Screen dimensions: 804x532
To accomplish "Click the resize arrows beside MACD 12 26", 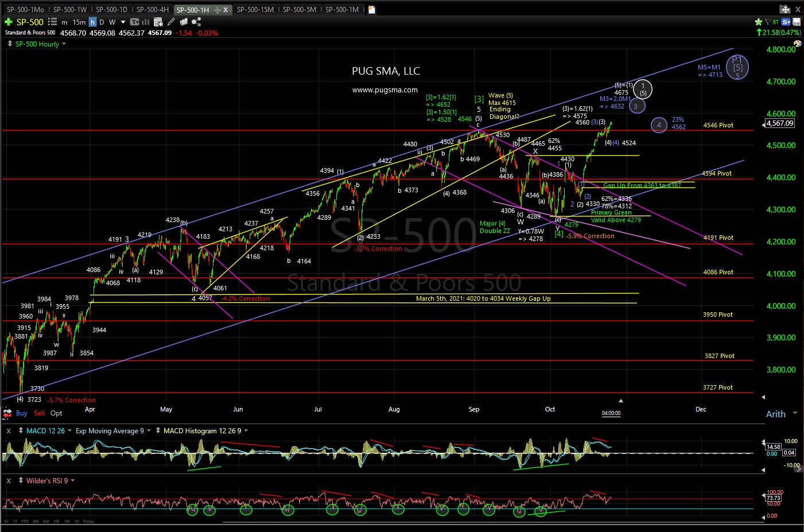I will [21, 430].
